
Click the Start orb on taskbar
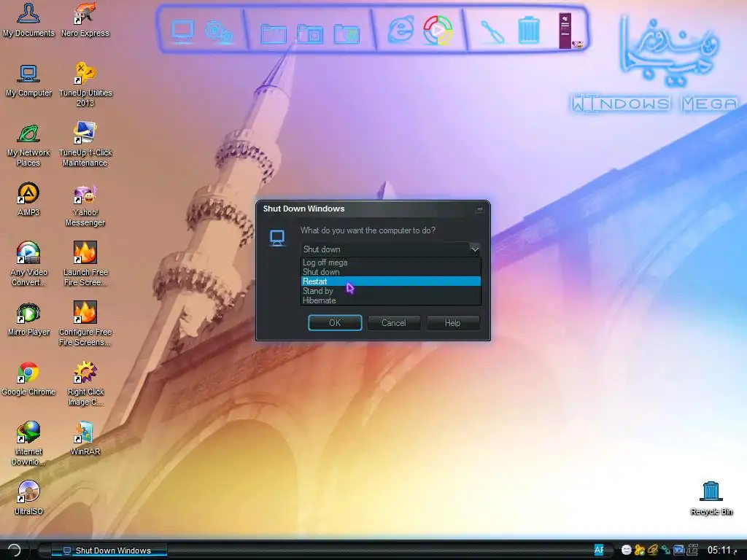pos(15,550)
